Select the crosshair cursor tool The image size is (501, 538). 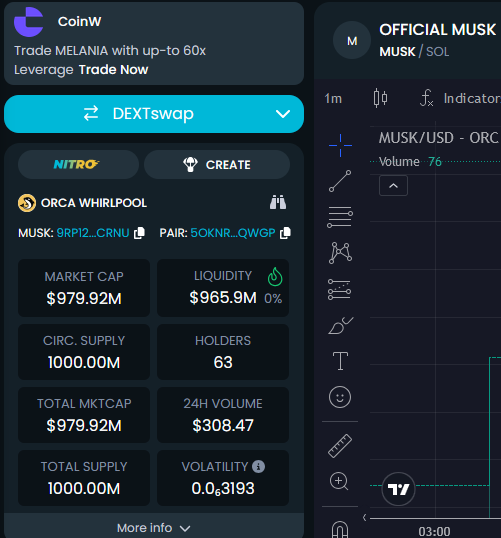point(340,145)
